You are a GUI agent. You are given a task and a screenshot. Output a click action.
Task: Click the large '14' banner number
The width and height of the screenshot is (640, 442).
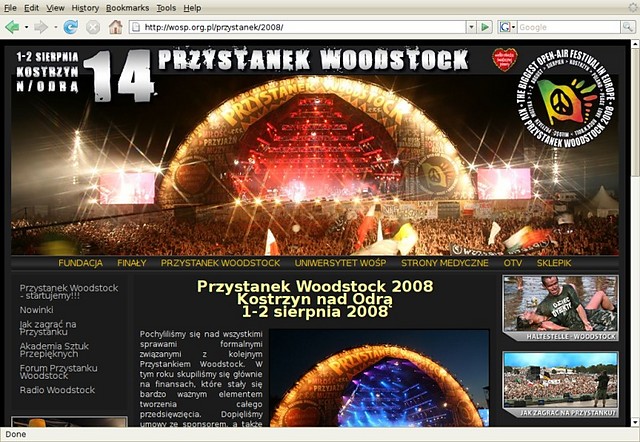click(x=119, y=76)
